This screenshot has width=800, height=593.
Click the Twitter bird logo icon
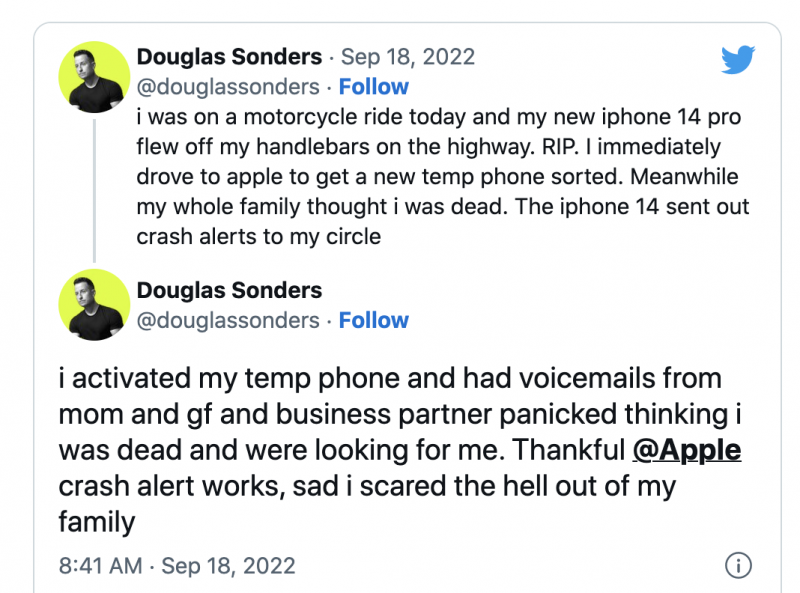click(738, 60)
